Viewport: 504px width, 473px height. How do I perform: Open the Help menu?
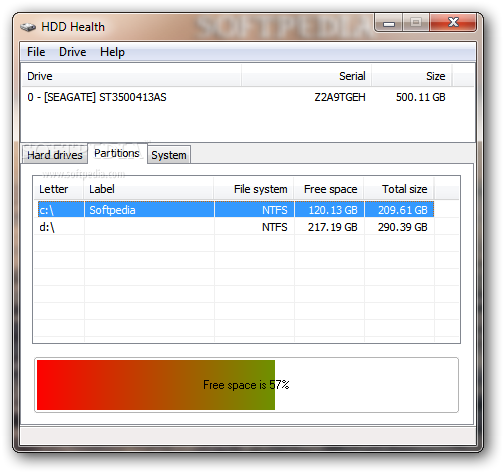(112, 52)
